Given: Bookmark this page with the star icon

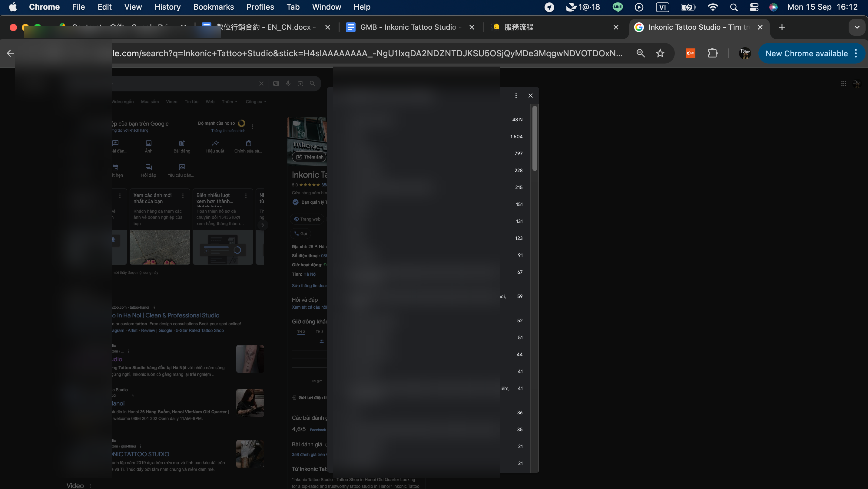Looking at the screenshot, I should coord(660,53).
